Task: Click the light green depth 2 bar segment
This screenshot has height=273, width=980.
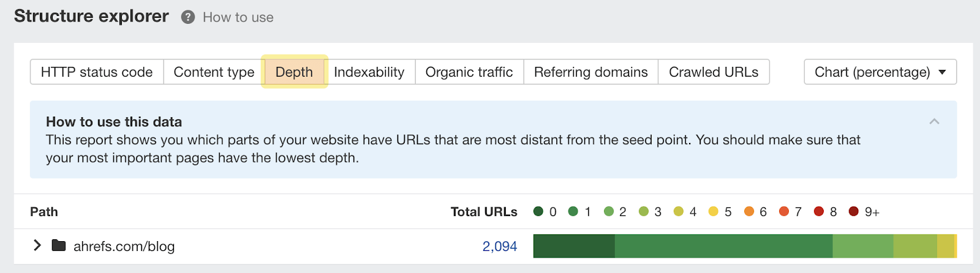Action: click(x=863, y=246)
